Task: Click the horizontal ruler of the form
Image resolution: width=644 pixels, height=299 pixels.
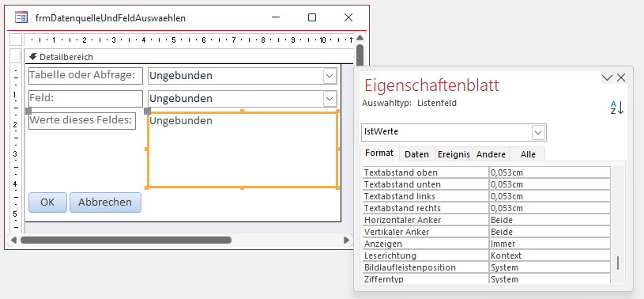Action: click(189, 40)
